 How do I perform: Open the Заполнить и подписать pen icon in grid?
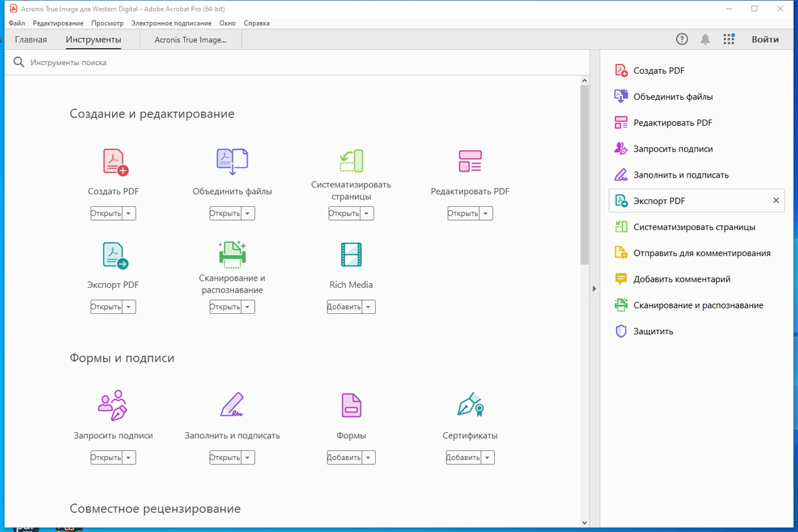tap(232, 405)
